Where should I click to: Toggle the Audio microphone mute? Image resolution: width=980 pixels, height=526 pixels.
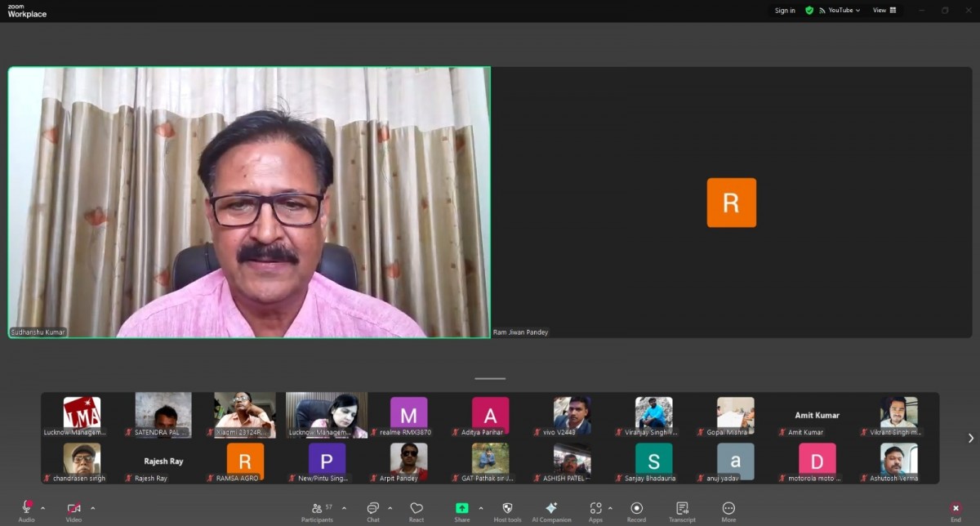(x=27, y=508)
